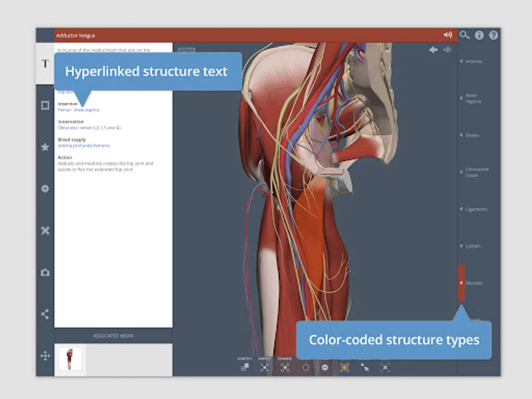Image resolution: width=532 pixels, height=399 pixels.
Task: Click the camera snapshot icon
Action: [45, 273]
